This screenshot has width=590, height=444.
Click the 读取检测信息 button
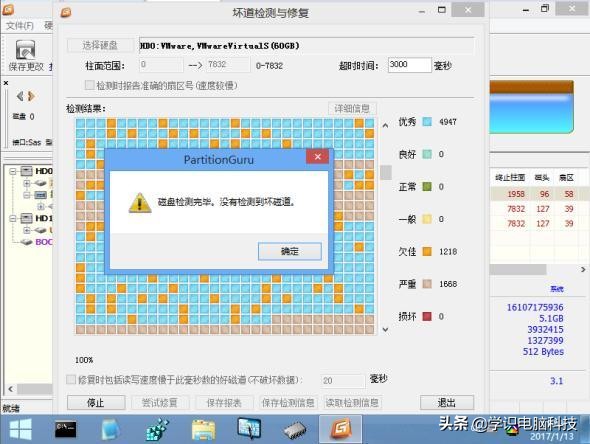(x=352, y=403)
